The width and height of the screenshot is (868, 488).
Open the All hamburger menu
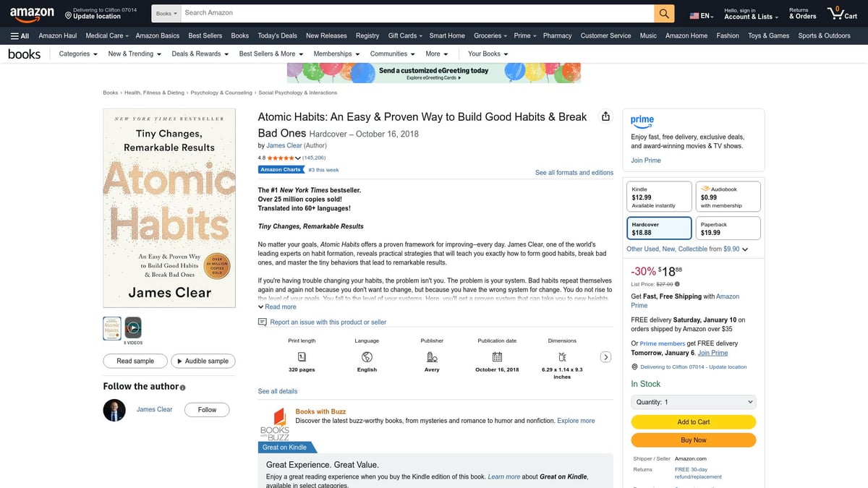pyautogui.click(x=19, y=35)
